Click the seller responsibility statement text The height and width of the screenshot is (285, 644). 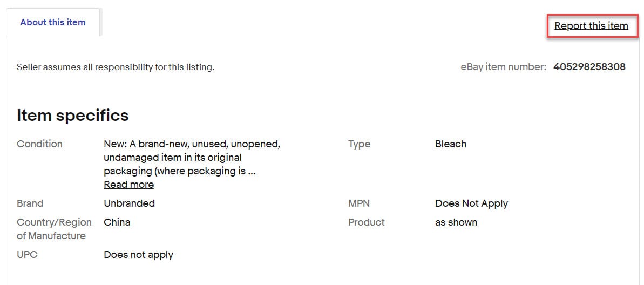pos(116,67)
